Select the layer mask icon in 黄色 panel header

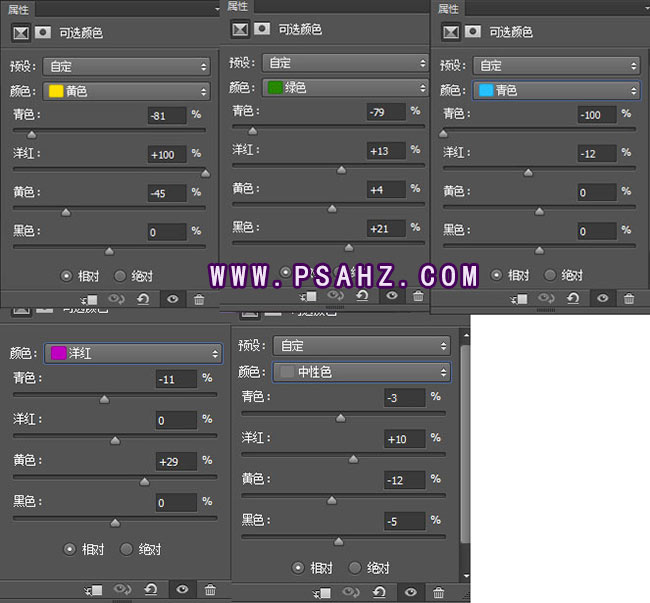point(44,33)
